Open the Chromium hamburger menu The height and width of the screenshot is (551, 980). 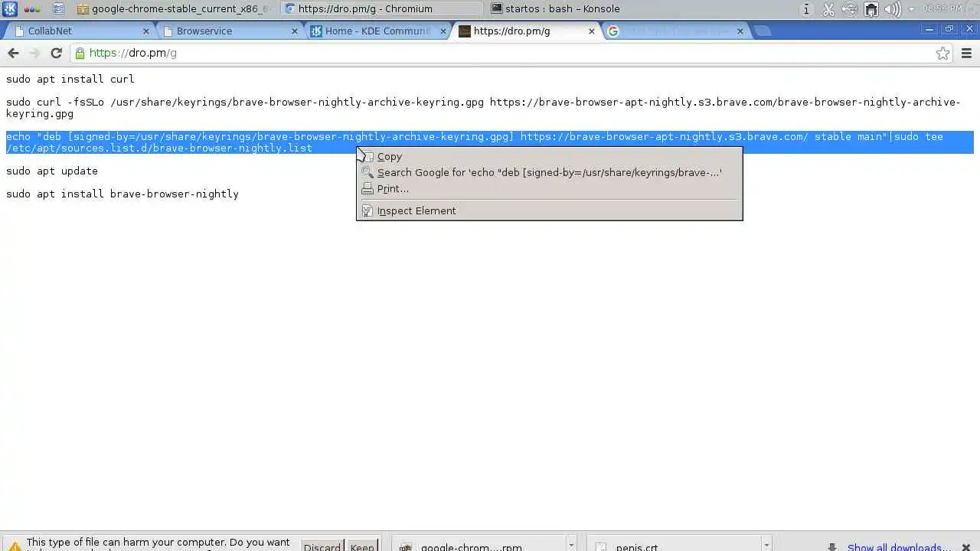point(966,53)
